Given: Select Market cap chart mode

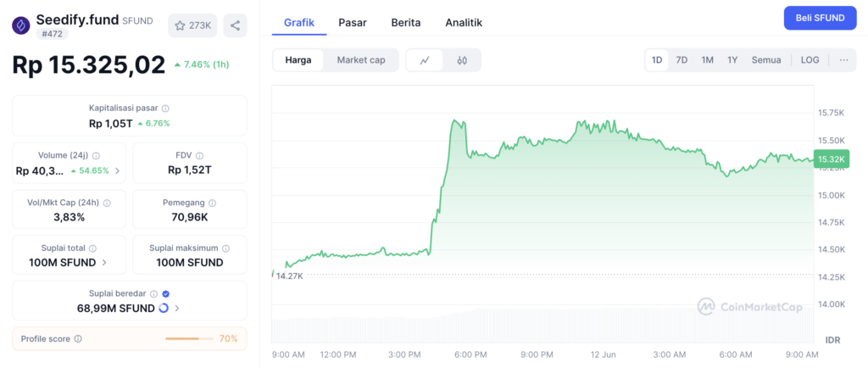Looking at the screenshot, I should pos(361,60).
